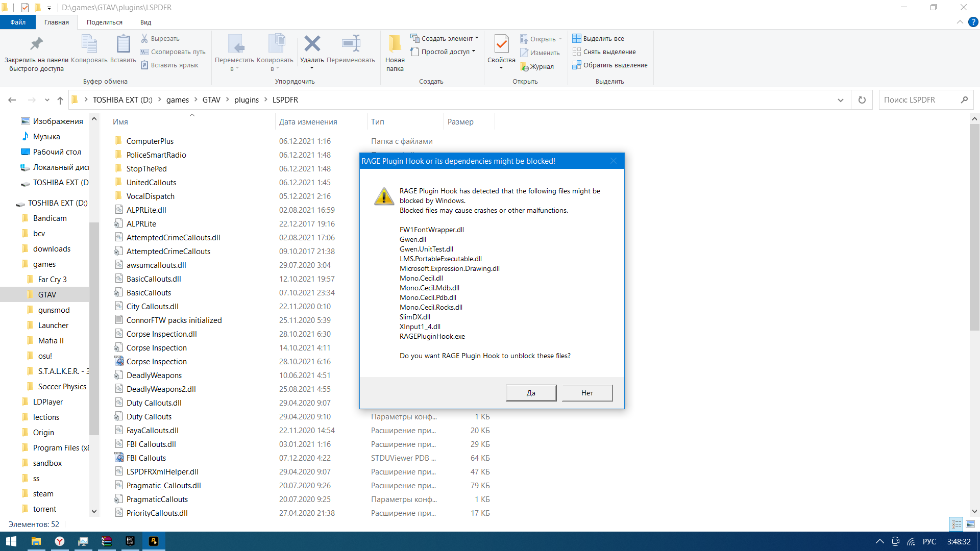Open the Поделиться (Share) ribbon tab

[x=104, y=22]
